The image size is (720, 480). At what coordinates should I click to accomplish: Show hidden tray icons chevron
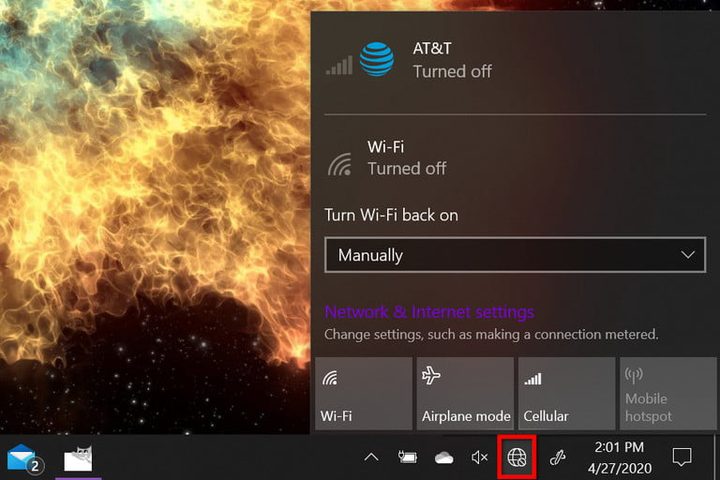pyautogui.click(x=371, y=457)
